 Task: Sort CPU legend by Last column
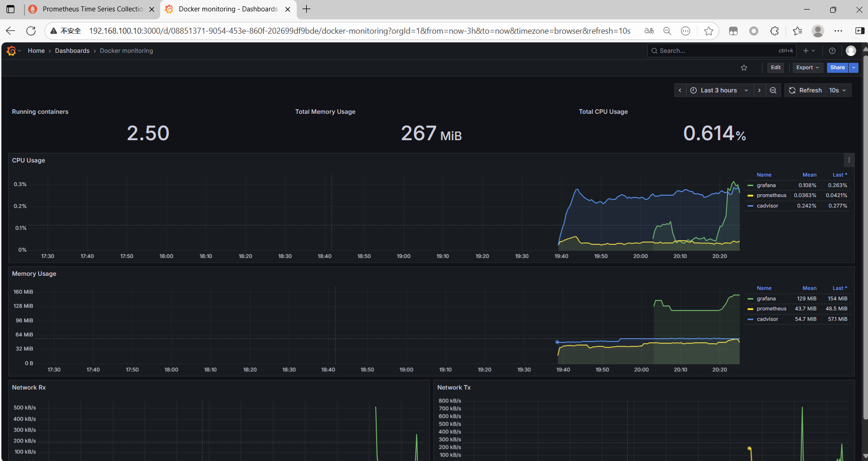[839, 175]
